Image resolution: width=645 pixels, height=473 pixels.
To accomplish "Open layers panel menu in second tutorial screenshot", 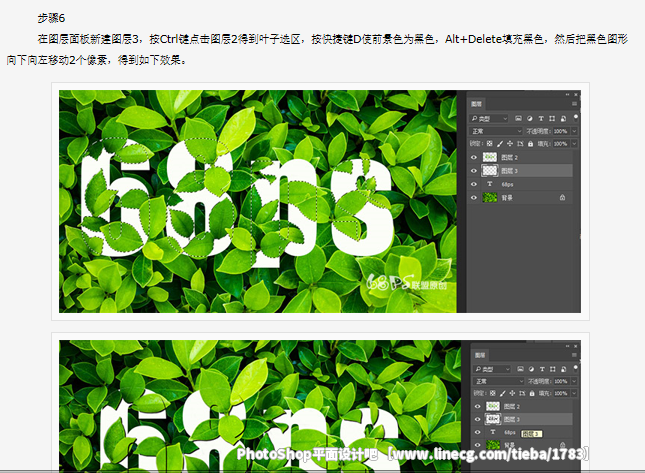I will 574,355.
